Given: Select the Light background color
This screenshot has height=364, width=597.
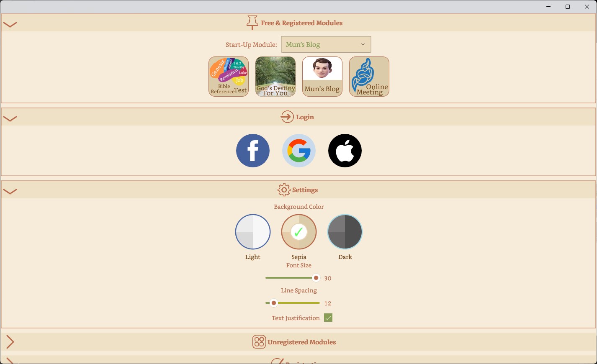Looking at the screenshot, I should (x=253, y=232).
